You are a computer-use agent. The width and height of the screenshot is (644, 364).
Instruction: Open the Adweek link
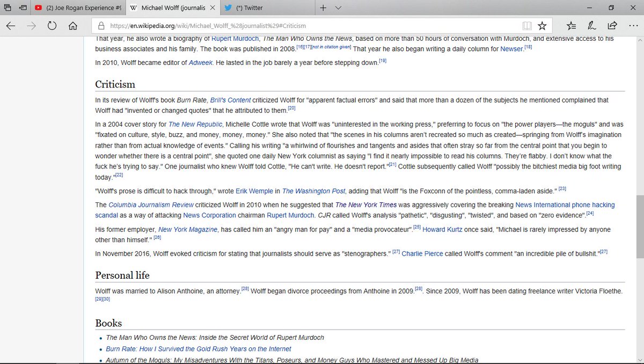pos(201,63)
